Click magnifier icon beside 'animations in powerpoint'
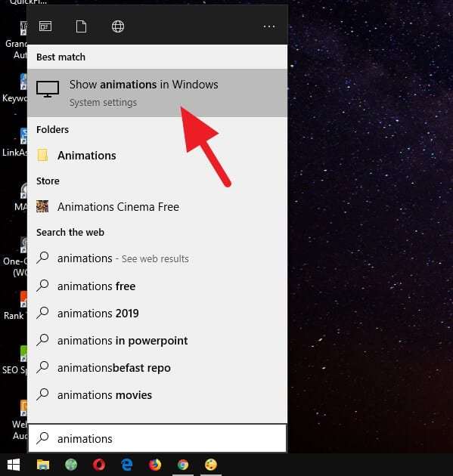The width and height of the screenshot is (453, 476). click(42, 340)
